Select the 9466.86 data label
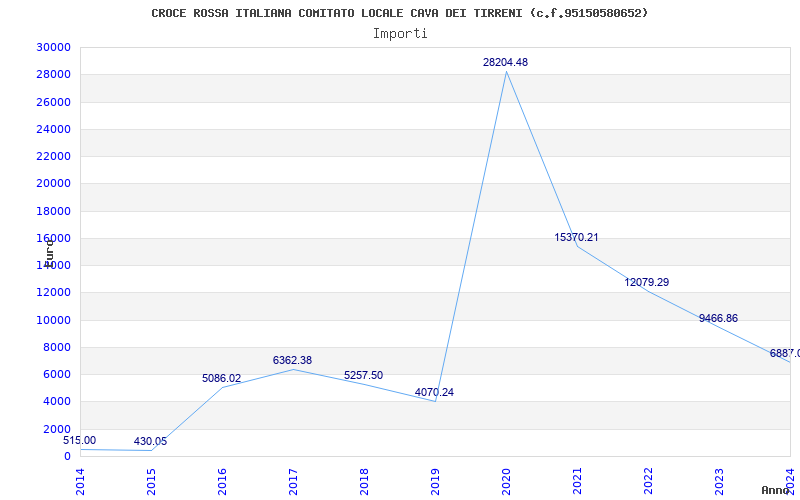Viewport: 800px width, 500px height. click(718, 318)
